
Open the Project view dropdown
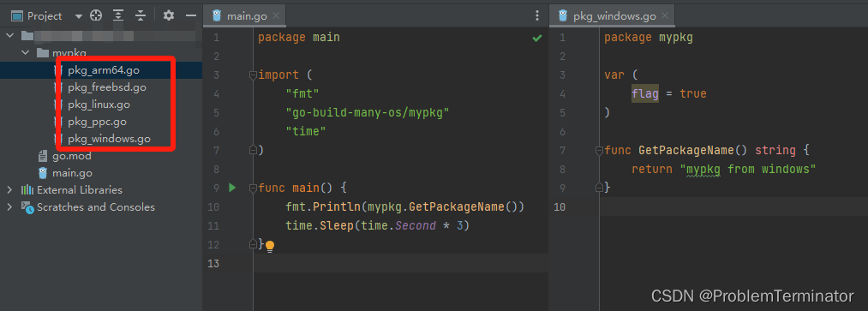[x=78, y=16]
